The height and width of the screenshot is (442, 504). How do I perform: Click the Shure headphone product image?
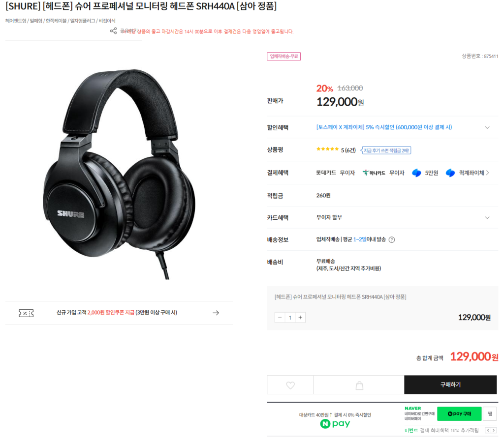pos(119,174)
